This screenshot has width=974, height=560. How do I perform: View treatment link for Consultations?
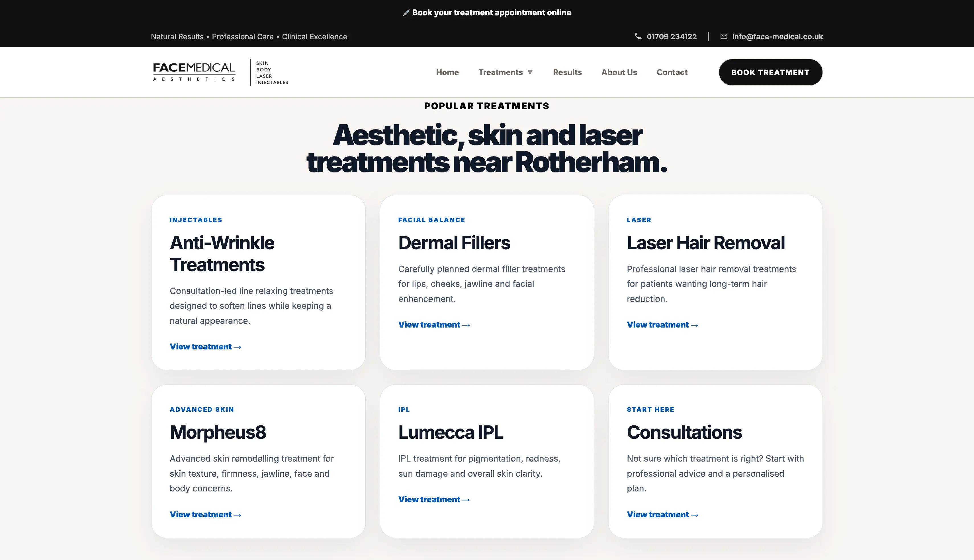pyautogui.click(x=662, y=514)
